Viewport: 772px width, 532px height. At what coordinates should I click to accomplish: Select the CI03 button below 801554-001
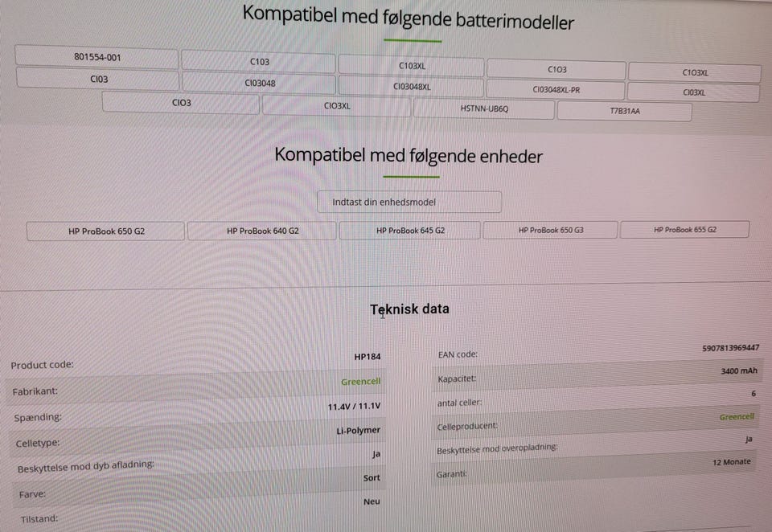click(x=98, y=80)
